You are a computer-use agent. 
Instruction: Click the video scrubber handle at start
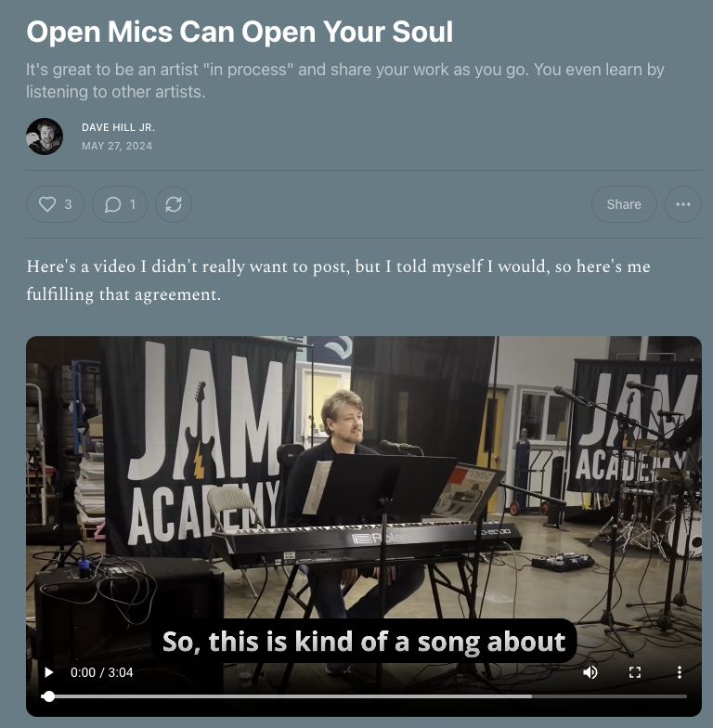tap(48, 696)
